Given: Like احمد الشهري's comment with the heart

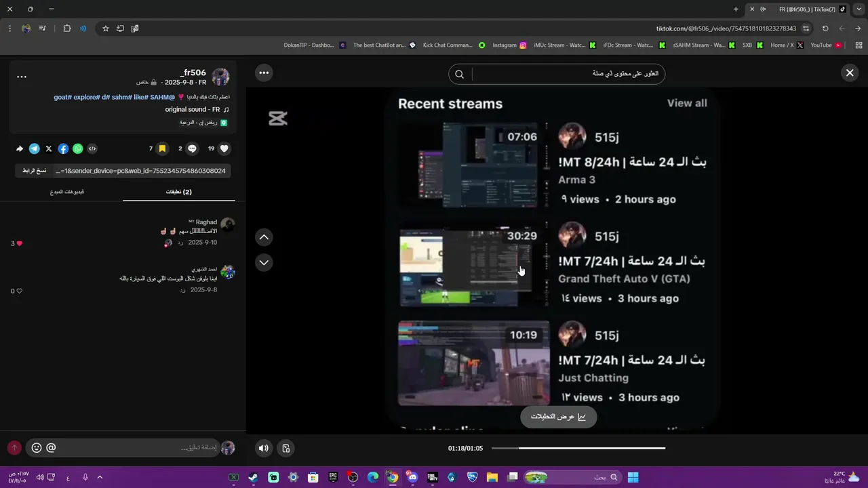Looking at the screenshot, I should pyautogui.click(x=19, y=291).
